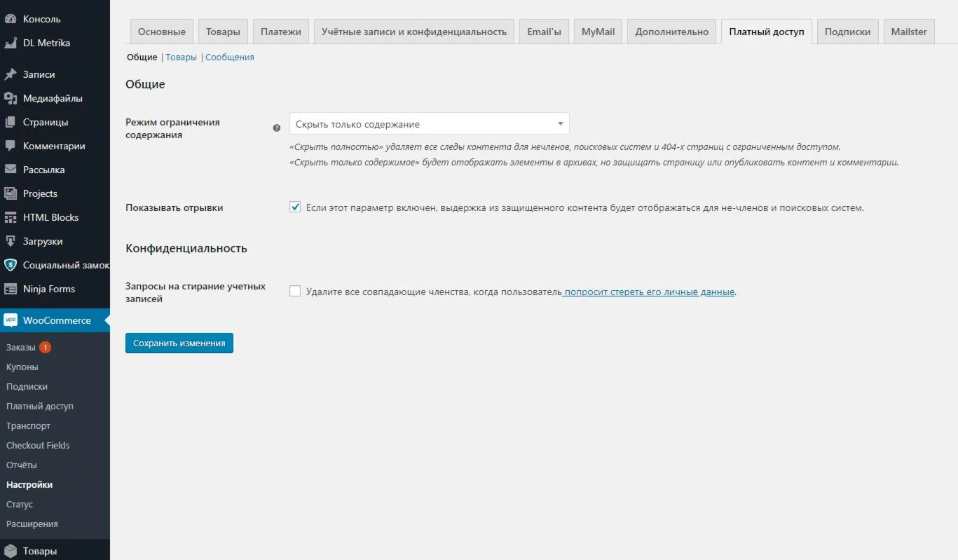Open Заказы in WooCommerce submenu
Image resolution: width=958 pixels, height=560 pixels.
[x=20, y=347]
